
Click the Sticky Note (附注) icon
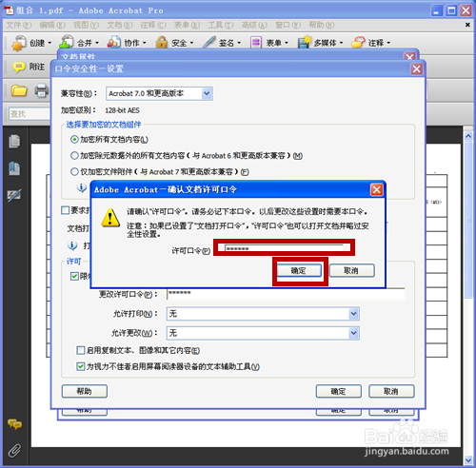pyautogui.click(x=19, y=67)
